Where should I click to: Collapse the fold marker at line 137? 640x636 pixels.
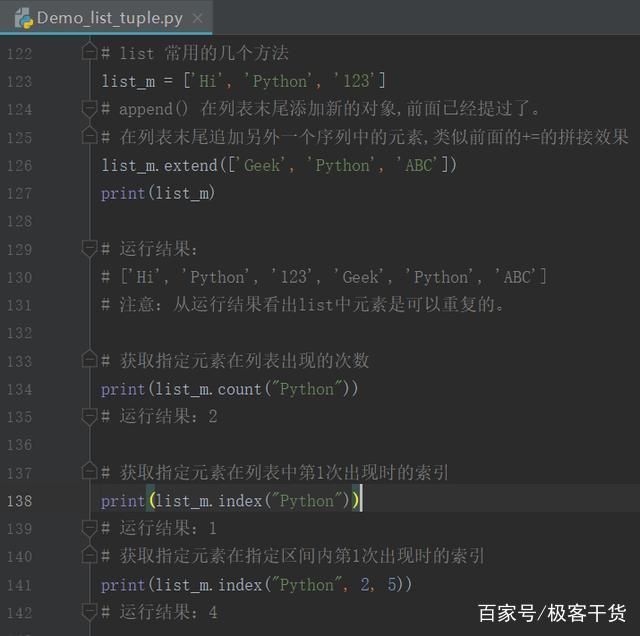[x=89, y=471]
